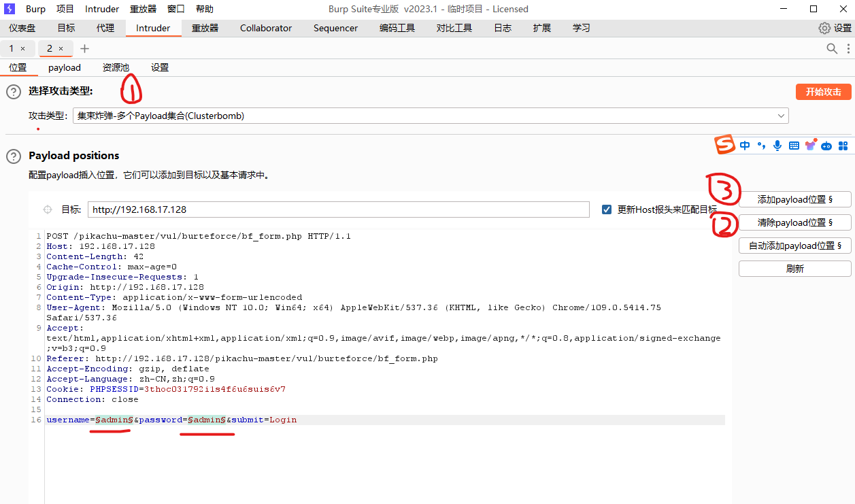Switch to 学习 tab
This screenshot has width=855, height=504.
pos(582,28)
